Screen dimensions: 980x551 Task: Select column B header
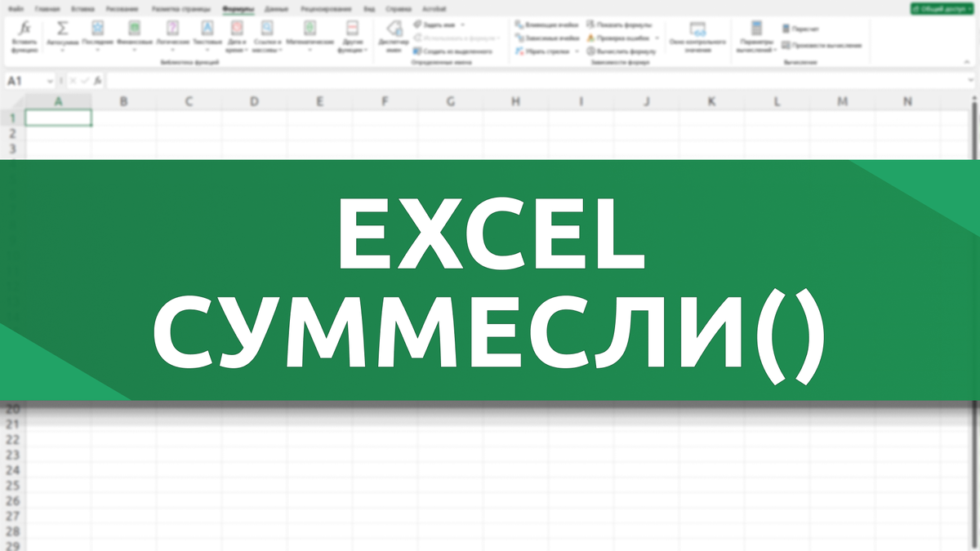pos(123,102)
